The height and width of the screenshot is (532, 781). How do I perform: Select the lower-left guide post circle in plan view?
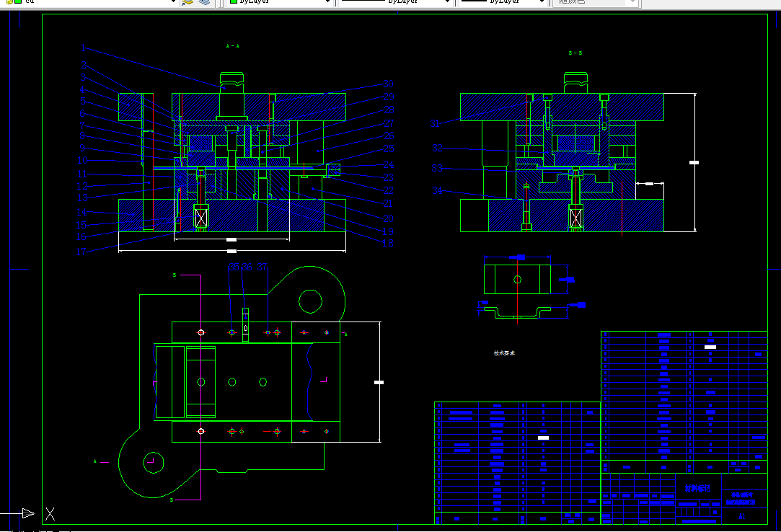click(154, 463)
